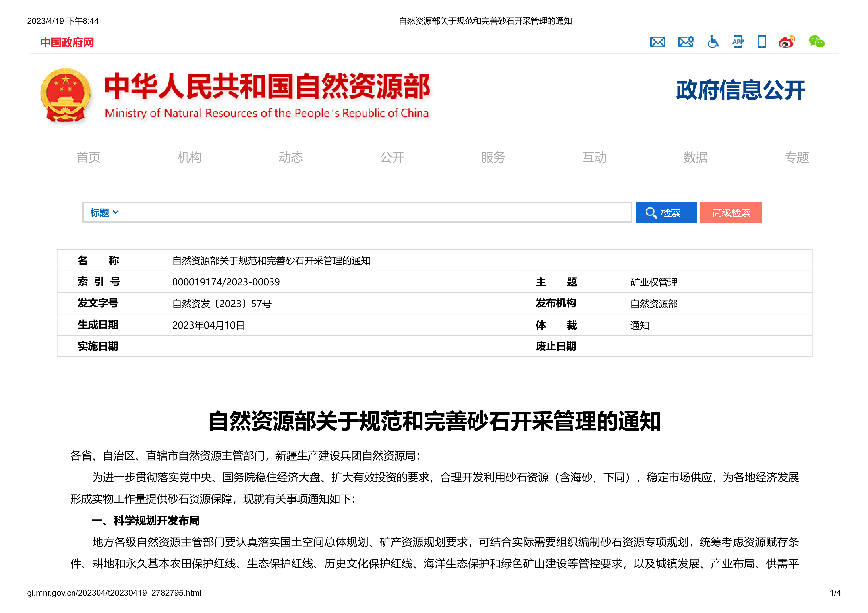Click the 实施日期 label
Screen dimensions: 868x613
click(x=98, y=346)
